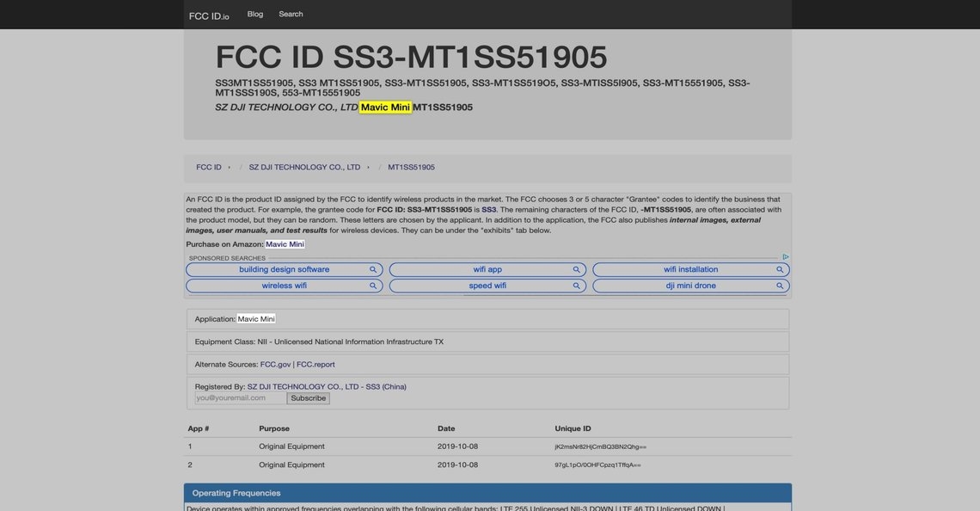Click the AdChoices icon above sponsored searches
Viewport: 980px width, 511px height.
coord(785,257)
